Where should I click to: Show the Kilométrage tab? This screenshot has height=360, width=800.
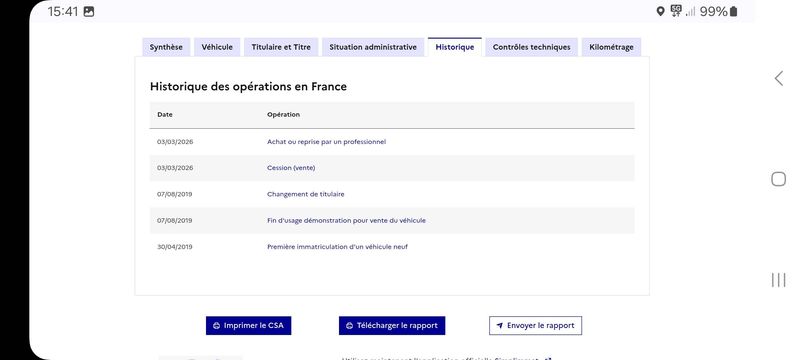611,47
